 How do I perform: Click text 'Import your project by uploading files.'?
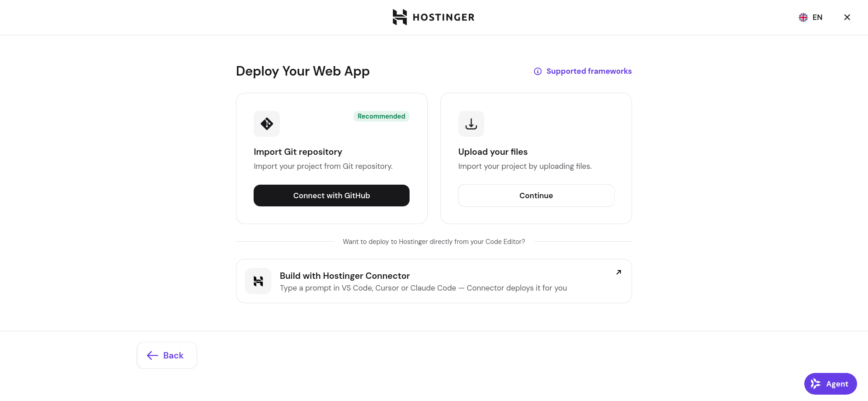click(525, 166)
